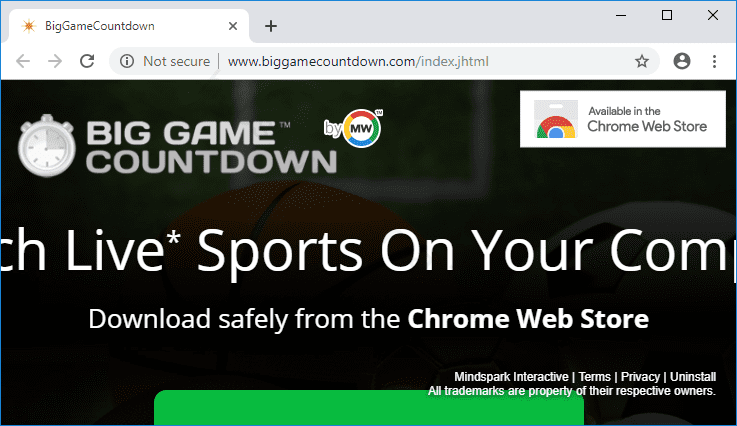Image resolution: width=737 pixels, height=426 pixels.
Task: Open site info via Not secure icon
Action: [127, 61]
